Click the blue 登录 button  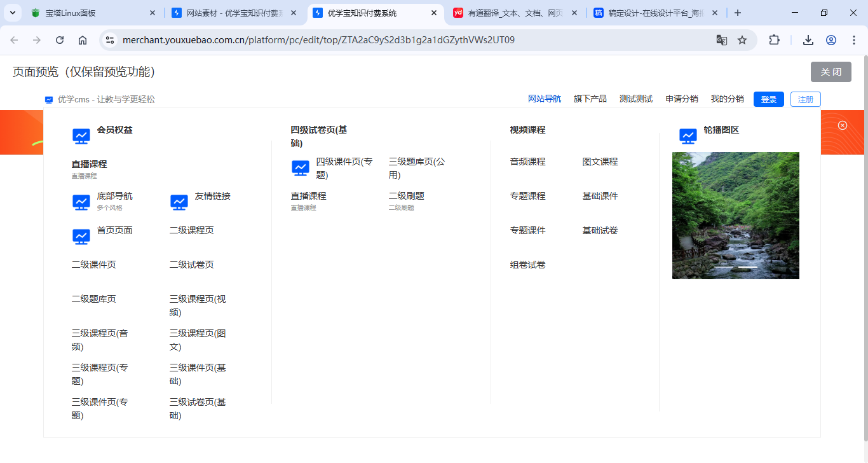point(769,99)
